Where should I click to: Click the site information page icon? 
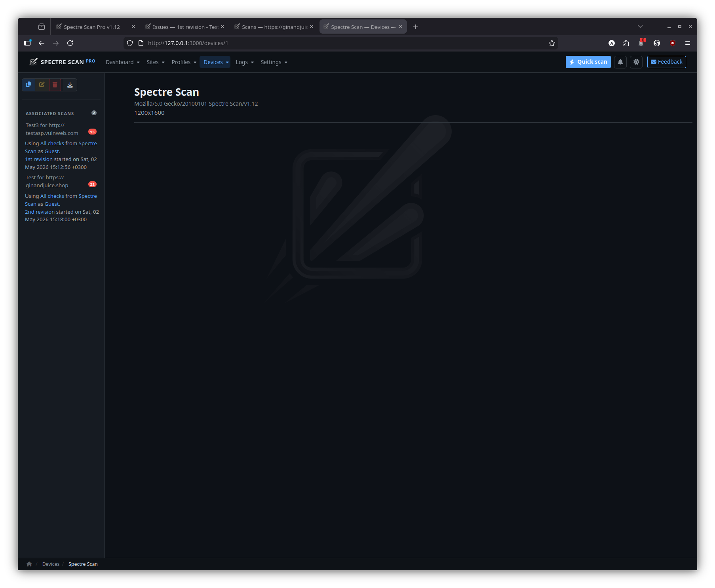click(x=141, y=43)
